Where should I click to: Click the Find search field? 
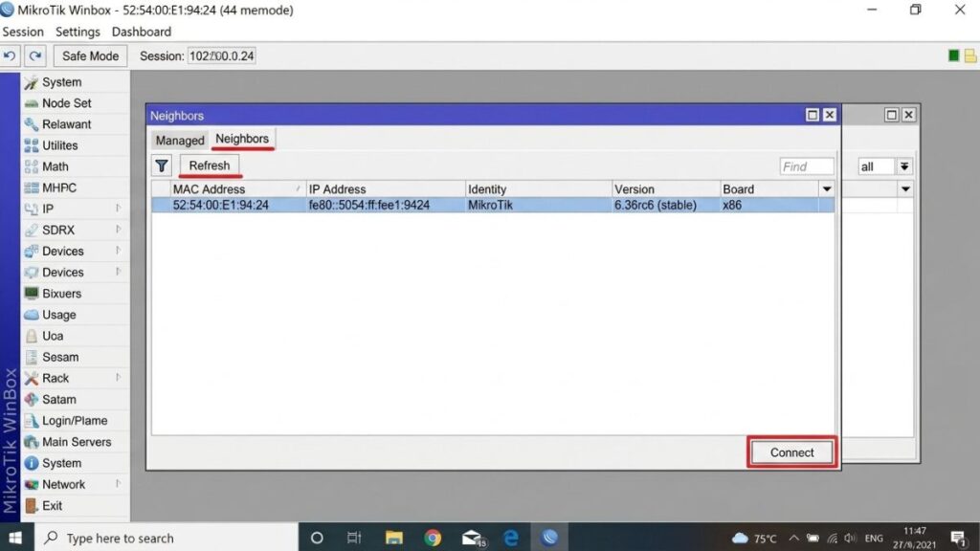pyautogui.click(x=806, y=166)
